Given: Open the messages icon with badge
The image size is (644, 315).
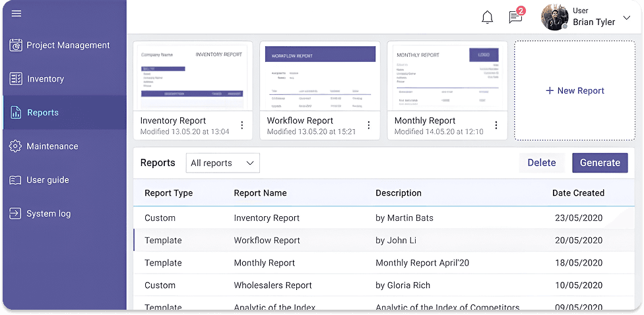Looking at the screenshot, I should coord(515,18).
